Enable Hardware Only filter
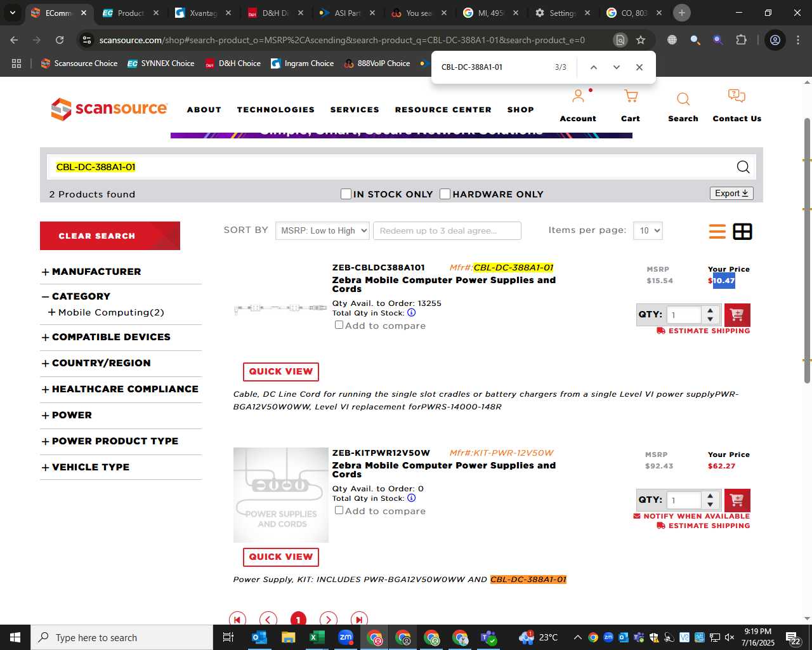 445,194
